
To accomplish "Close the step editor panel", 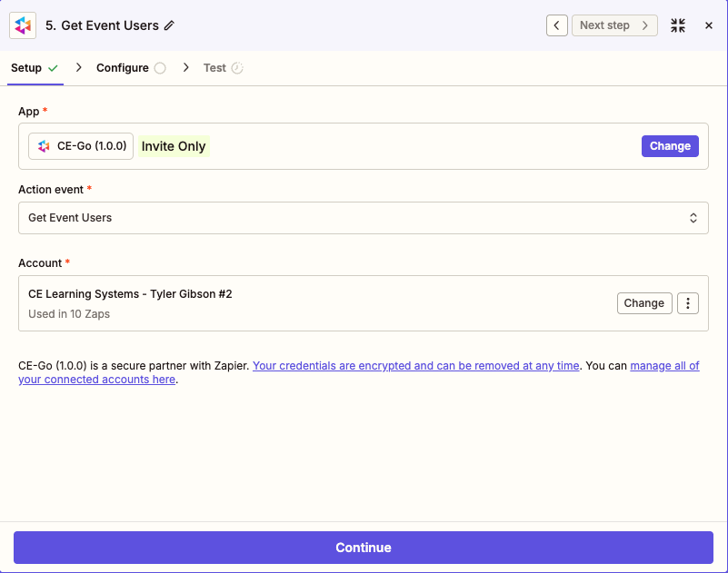I will click(x=709, y=25).
